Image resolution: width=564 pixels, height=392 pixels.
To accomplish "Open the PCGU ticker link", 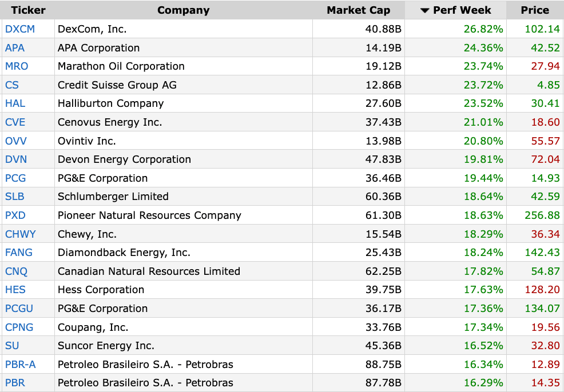I will coord(19,309).
